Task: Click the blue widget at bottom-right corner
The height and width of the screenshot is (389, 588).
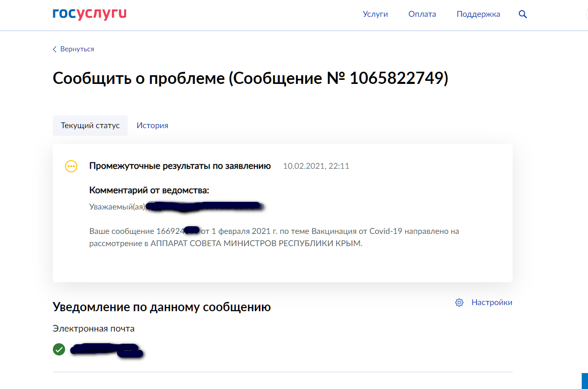Action: click(x=584, y=381)
